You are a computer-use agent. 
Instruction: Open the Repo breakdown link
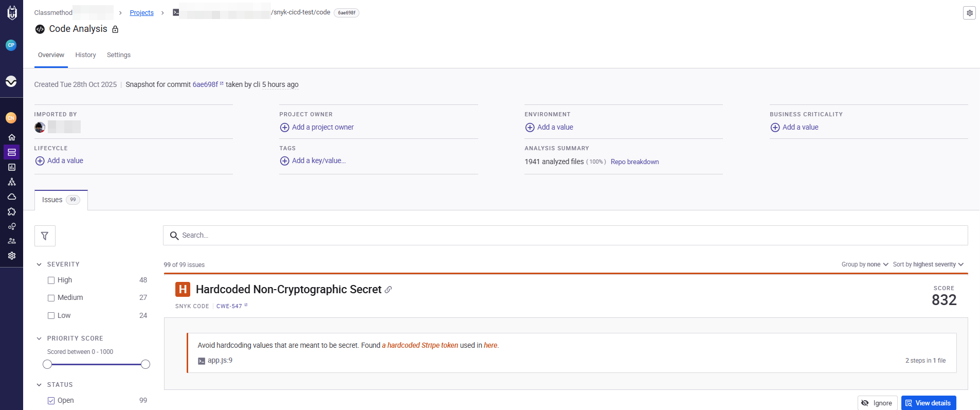[x=634, y=162]
